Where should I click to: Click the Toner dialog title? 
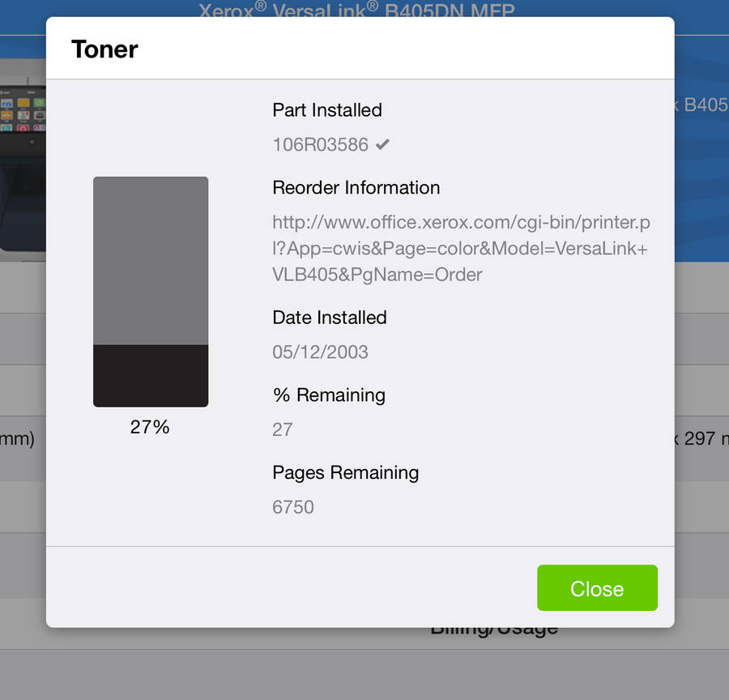coord(104,49)
